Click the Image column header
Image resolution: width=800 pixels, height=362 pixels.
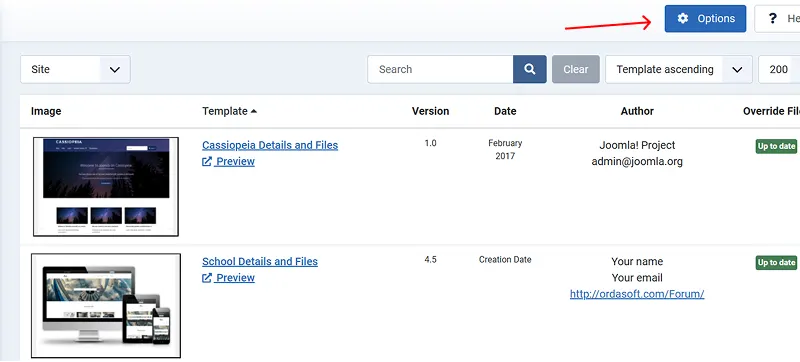click(x=46, y=111)
